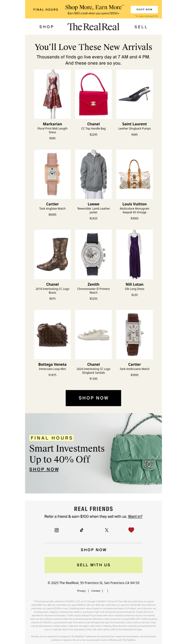
Task: Open the X social icon
Action: pos(107,530)
